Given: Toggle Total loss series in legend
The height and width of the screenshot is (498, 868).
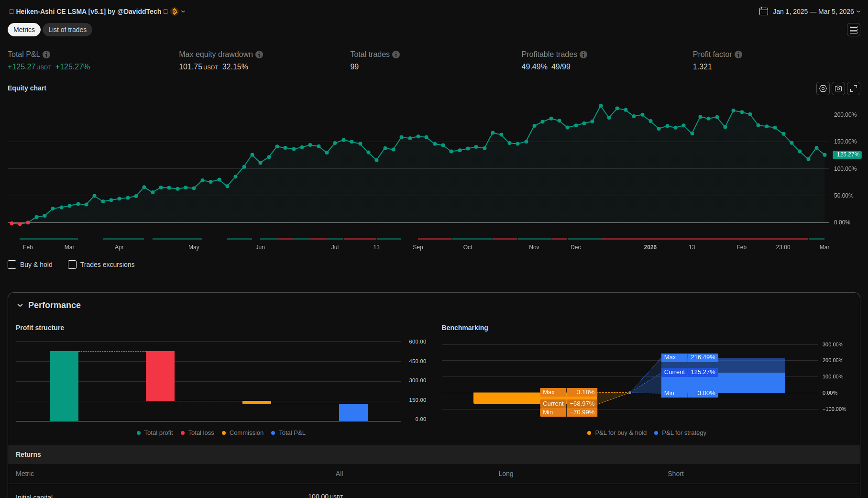Looking at the screenshot, I should (197, 433).
